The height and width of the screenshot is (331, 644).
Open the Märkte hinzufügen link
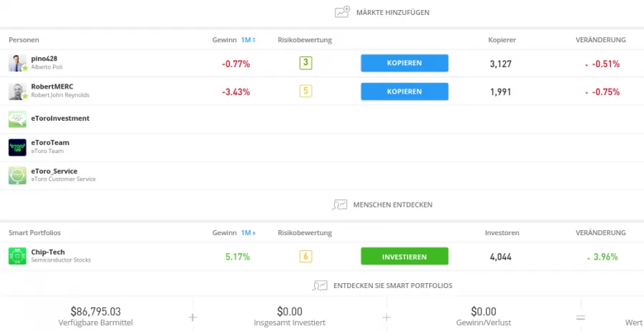coord(393,13)
